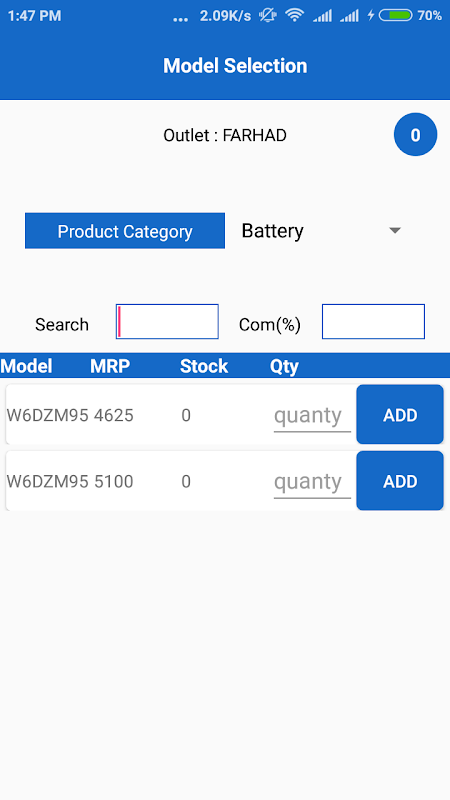Select the Battery dropdown value
Screen dimensions: 450x800
[272, 231]
